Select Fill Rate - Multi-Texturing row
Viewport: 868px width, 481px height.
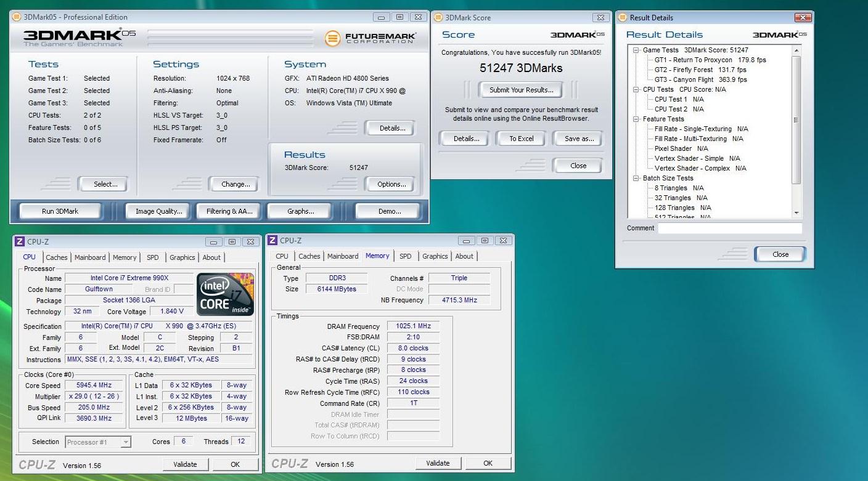point(698,139)
